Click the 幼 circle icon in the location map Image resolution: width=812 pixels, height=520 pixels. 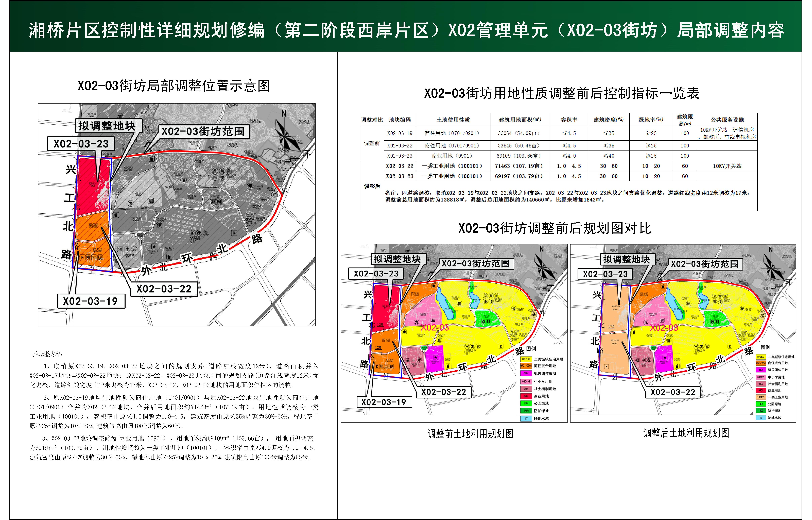[x=274, y=194]
